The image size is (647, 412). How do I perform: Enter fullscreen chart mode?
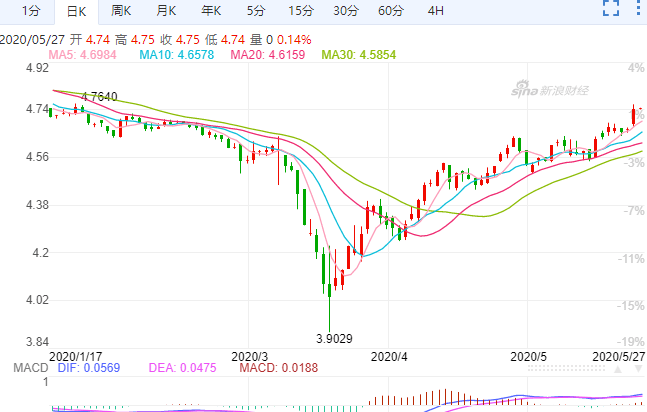coord(611,8)
